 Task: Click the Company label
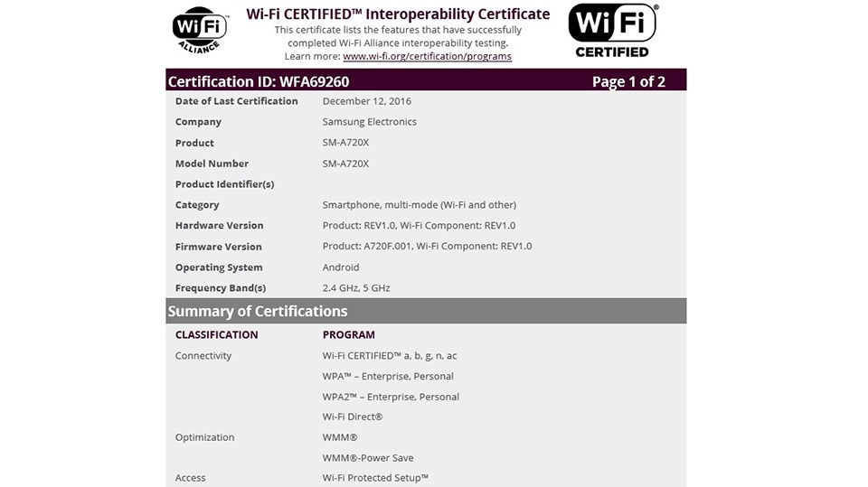tap(198, 122)
